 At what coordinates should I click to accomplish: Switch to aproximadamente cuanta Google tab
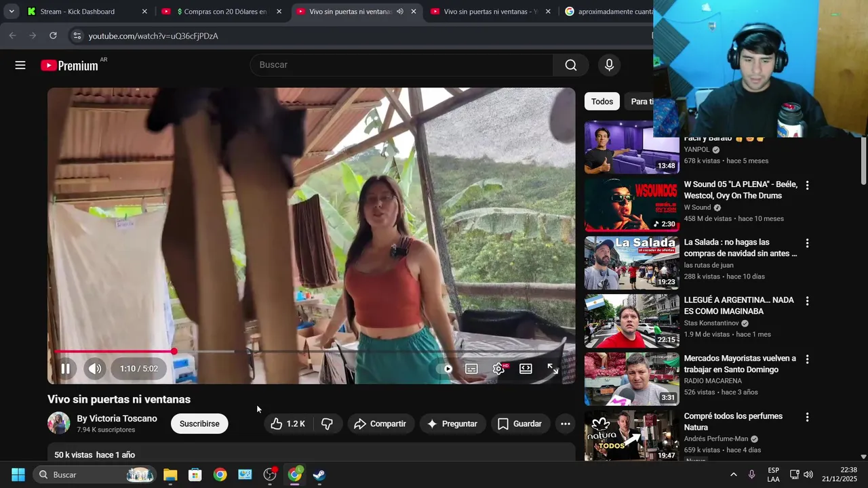pos(607,12)
